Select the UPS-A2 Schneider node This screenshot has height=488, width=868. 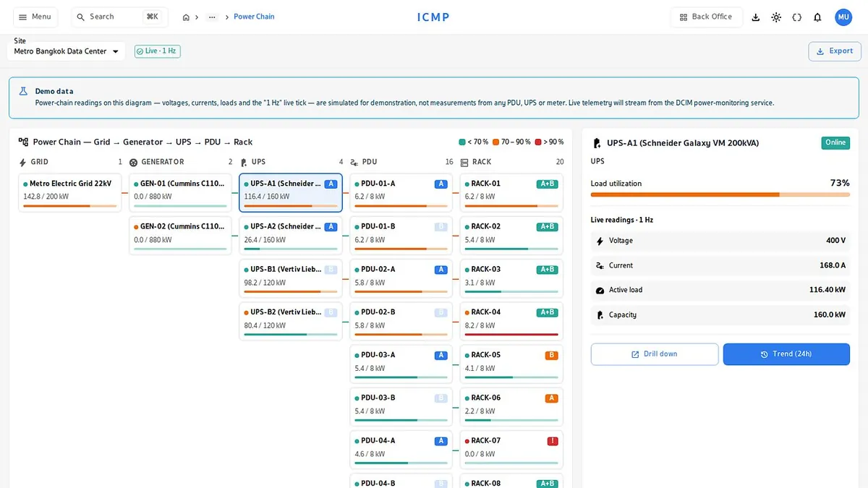tap(291, 236)
